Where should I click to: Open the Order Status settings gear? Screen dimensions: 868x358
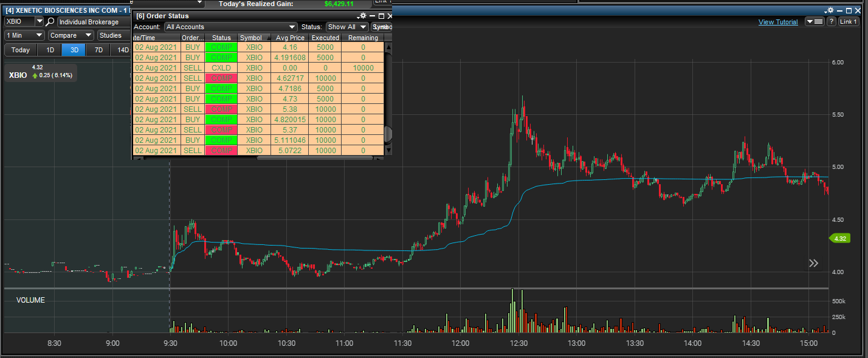(362, 16)
